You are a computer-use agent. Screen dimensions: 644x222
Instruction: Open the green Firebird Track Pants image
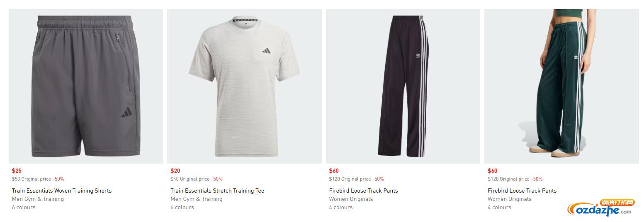click(x=561, y=86)
